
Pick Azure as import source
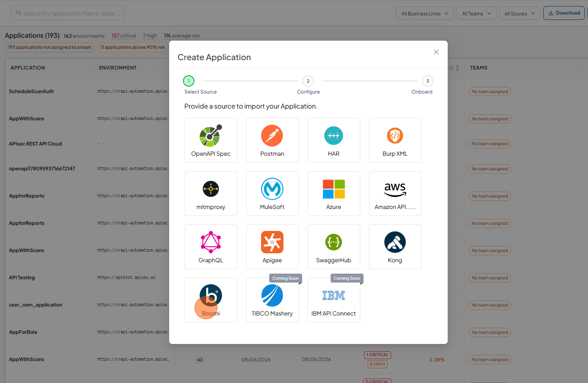coord(334,194)
